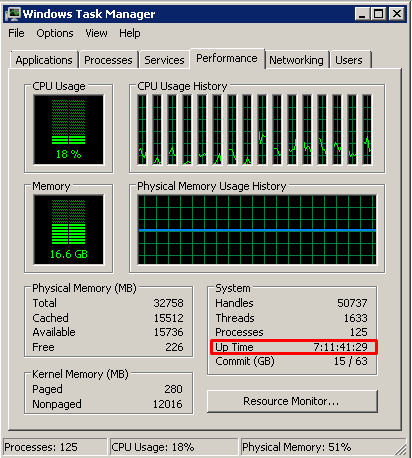Select the Networking tab

(296, 60)
